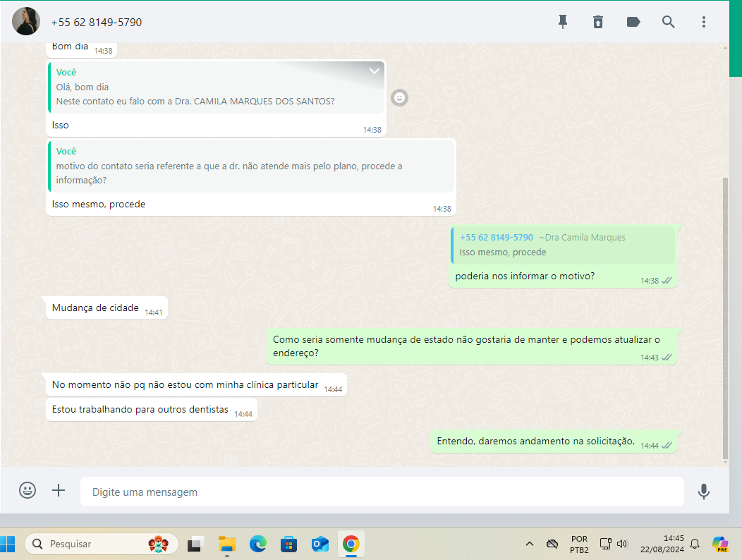Start voice recording with microphone icon
This screenshot has width=742, height=560.
[x=703, y=492]
